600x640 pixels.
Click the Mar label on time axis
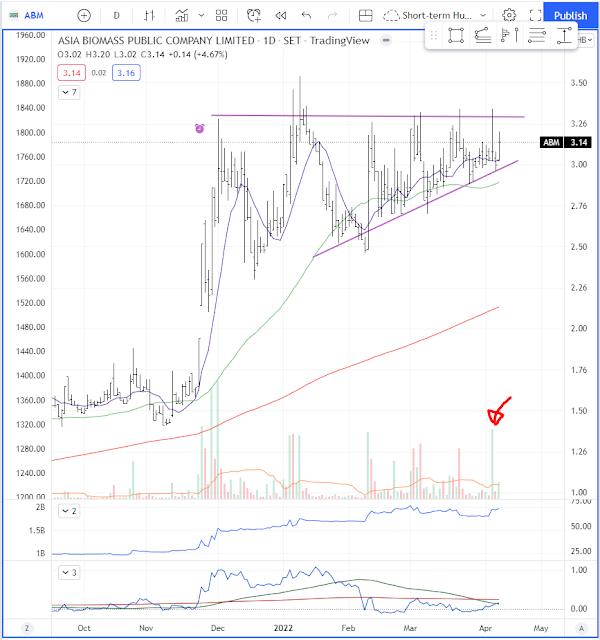tap(410, 628)
